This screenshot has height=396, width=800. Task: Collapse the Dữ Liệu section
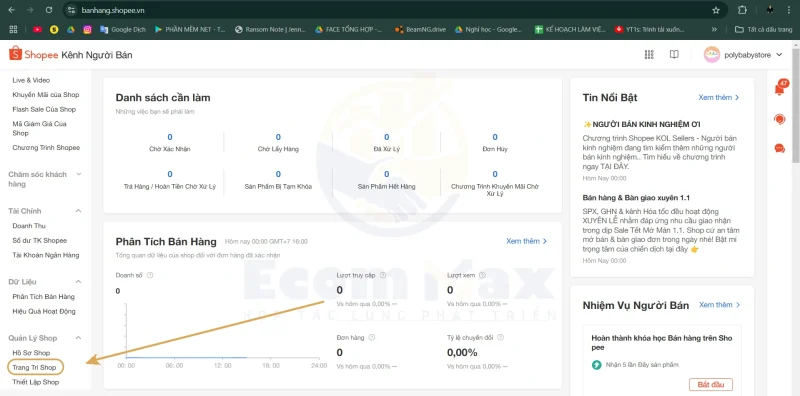pyautogui.click(x=79, y=282)
